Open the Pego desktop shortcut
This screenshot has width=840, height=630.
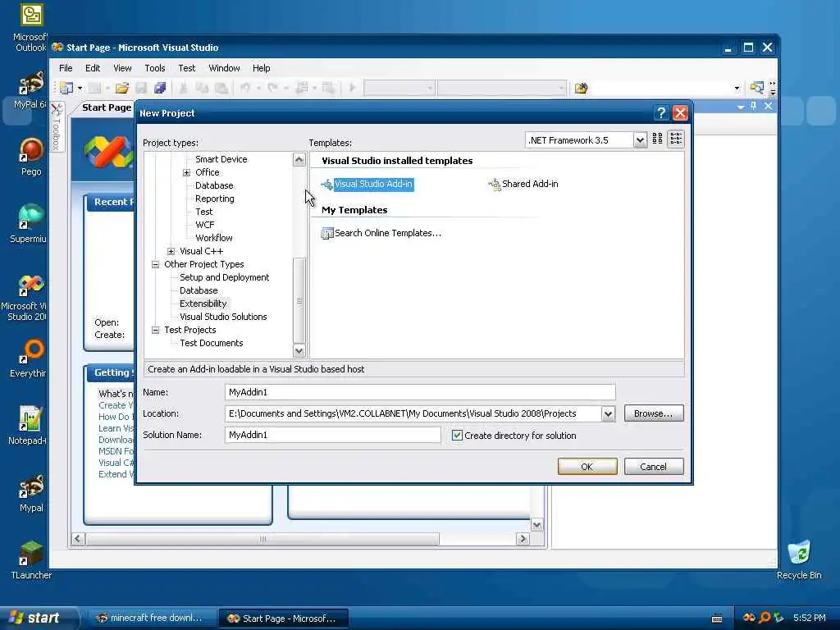pyautogui.click(x=31, y=157)
